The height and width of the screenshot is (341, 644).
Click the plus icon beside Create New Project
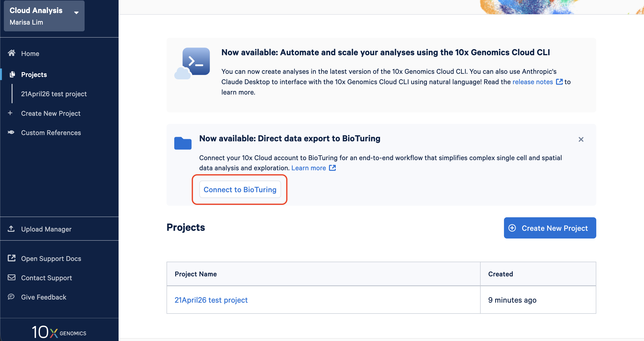pos(10,113)
